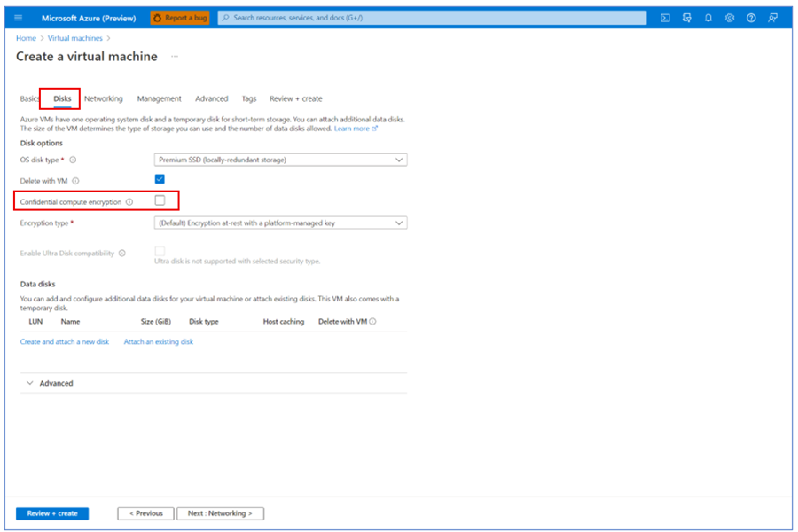Screen dimensions: 798x532
Task: Continue with Next : Networking button
Action: point(220,513)
